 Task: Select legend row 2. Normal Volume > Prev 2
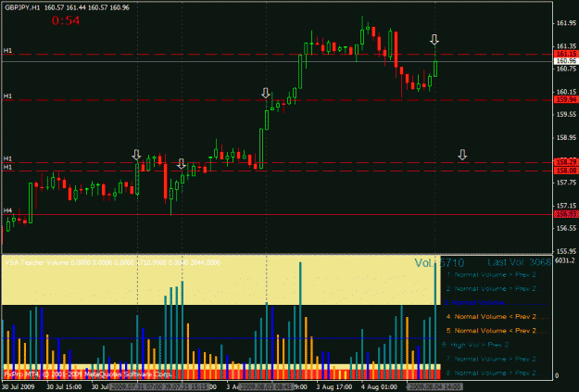click(x=497, y=288)
